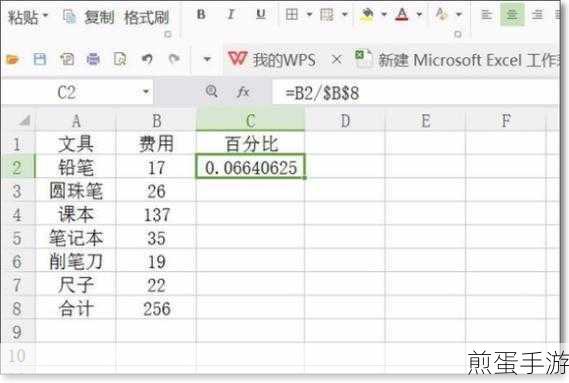Close the 我的WPS tab

click(x=337, y=59)
